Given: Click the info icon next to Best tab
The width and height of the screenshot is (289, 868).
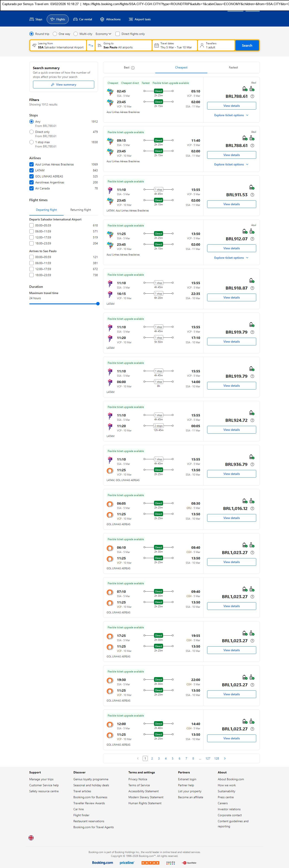Looking at the screenshot, I should click(x=133, y=68).
